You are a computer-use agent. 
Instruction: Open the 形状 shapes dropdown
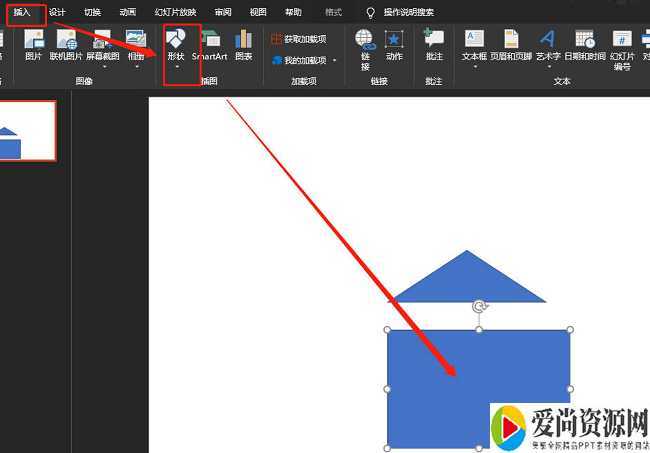point(176,48)
